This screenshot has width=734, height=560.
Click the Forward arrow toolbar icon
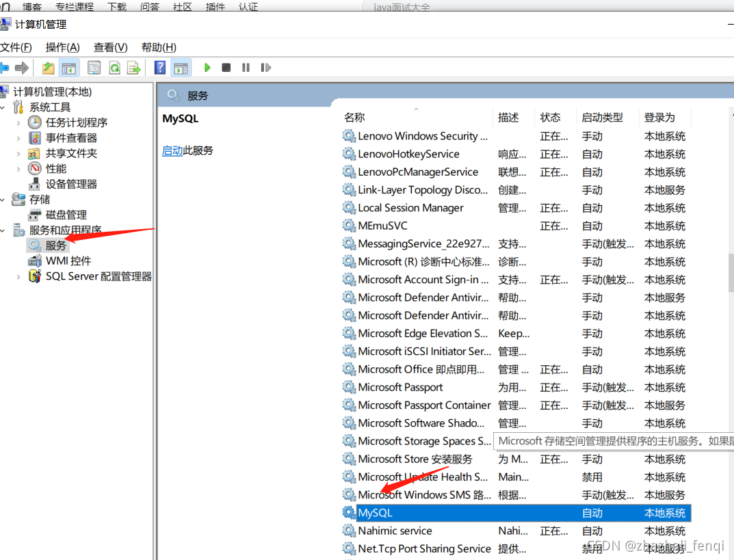pyautogui.click(x=22, y=68)
